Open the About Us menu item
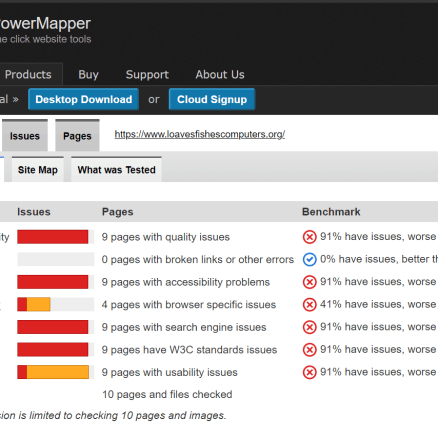The width and height of the screenshot is (438, 438). point(220,74)
